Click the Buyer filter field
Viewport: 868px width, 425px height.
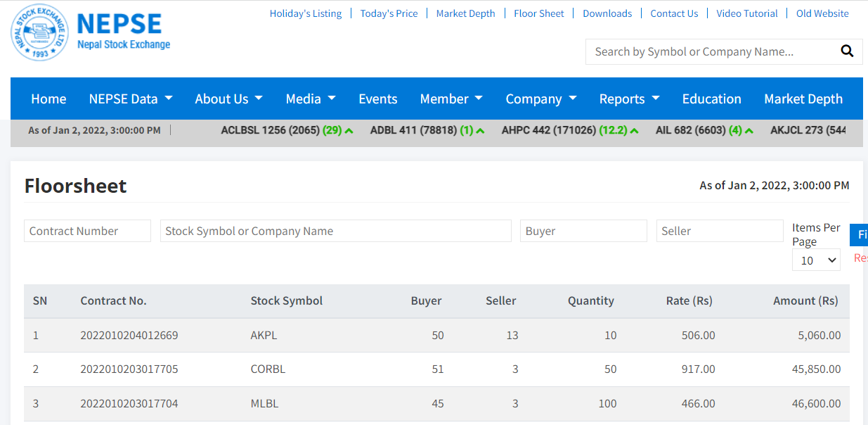(583, 231)
